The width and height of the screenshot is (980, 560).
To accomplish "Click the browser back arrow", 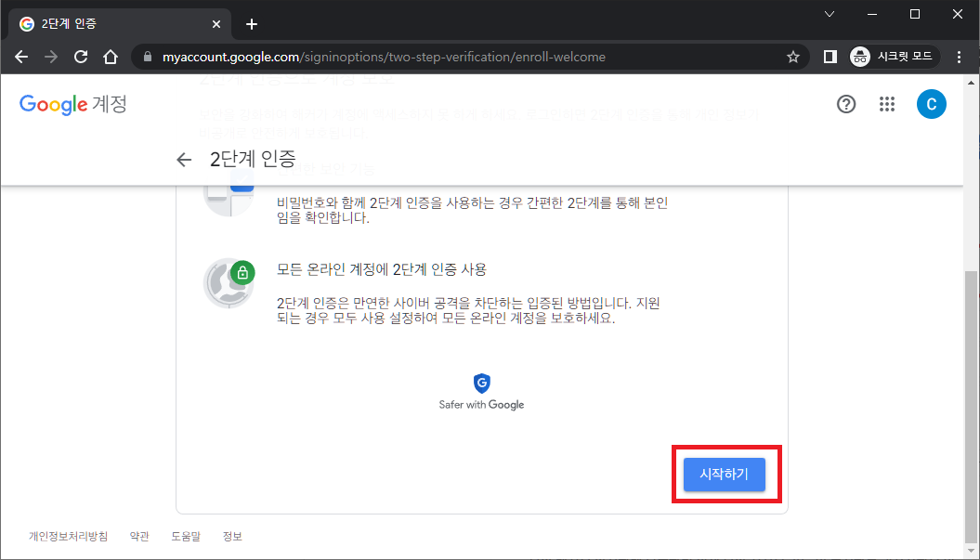I will (21, 57).
